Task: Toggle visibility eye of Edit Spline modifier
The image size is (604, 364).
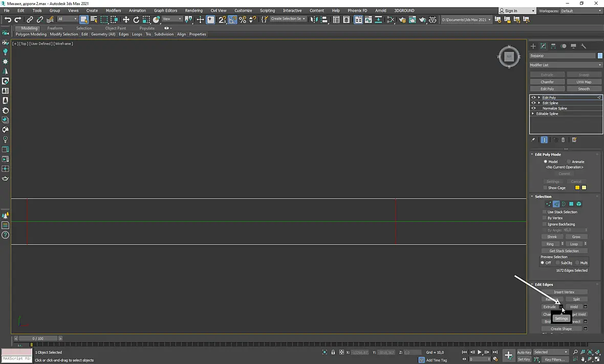Action: 533,103
